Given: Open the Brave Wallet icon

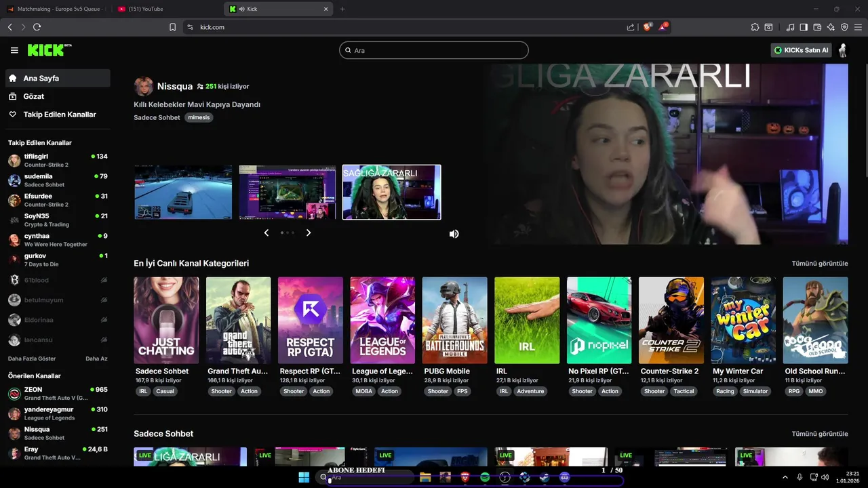Looking at the screenshot, I should (x=817, y=27).
